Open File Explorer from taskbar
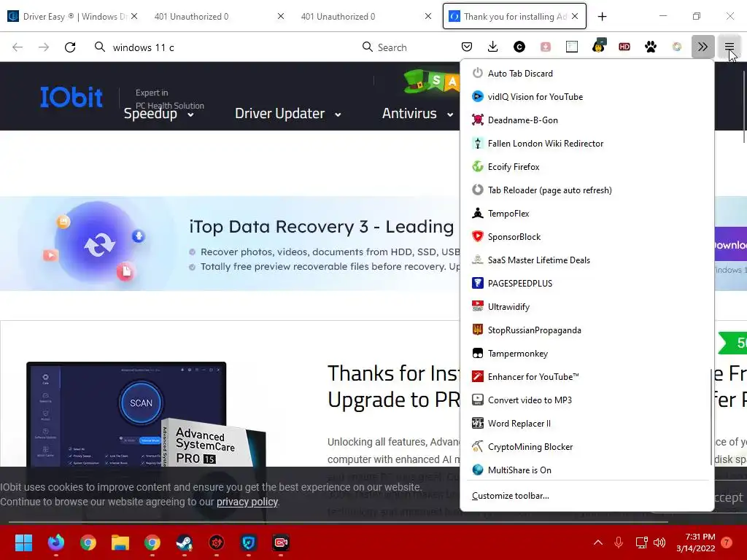The width and height of the screenshot is (747, 560). click(120, 542)
